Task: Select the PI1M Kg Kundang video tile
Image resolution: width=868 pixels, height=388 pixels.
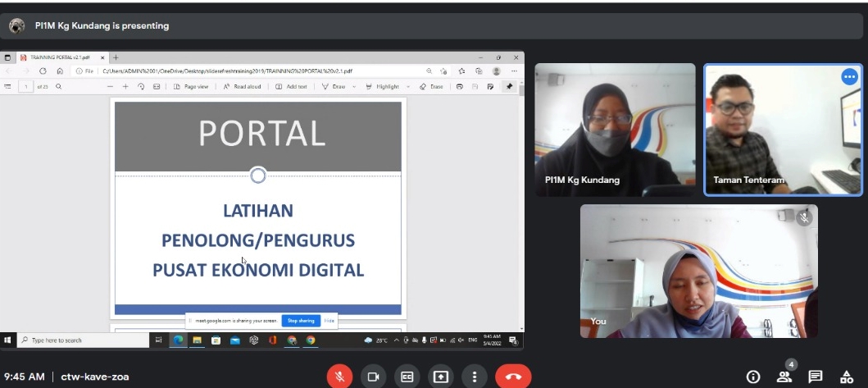Action: [615, 130]
